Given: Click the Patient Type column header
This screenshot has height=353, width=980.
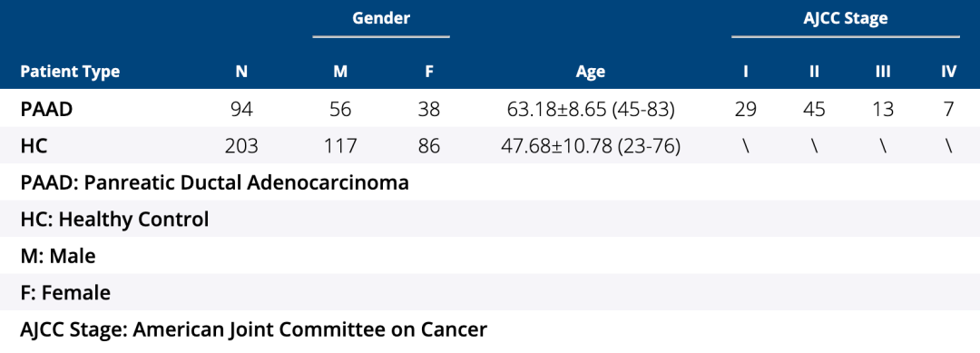Looking at the screenshot, I should pos(69,73).
